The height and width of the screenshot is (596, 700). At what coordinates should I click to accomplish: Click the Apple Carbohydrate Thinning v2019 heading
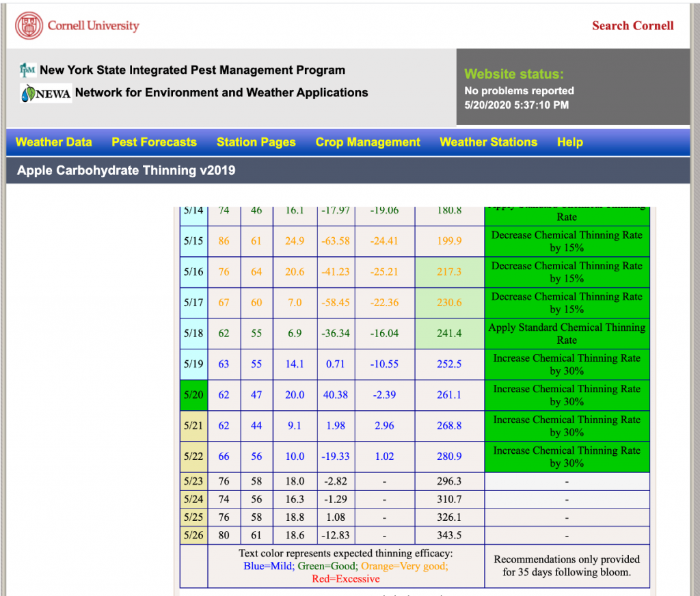(x=126, y=171)
